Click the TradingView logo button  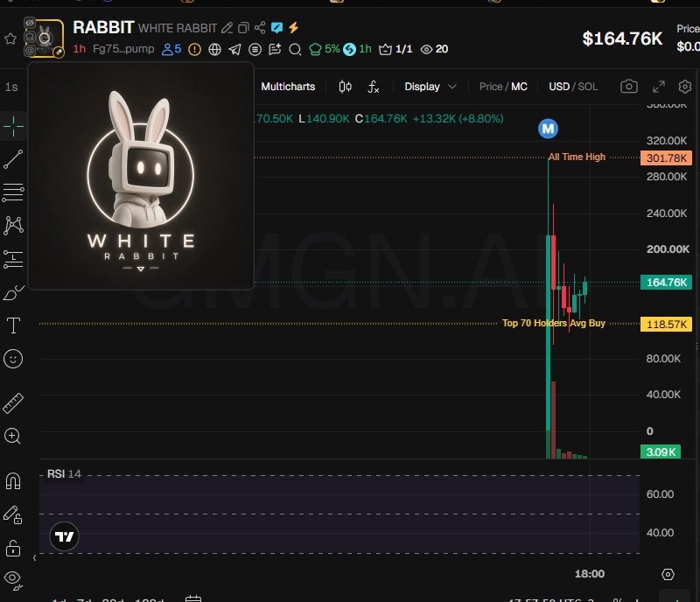point(64,536)
